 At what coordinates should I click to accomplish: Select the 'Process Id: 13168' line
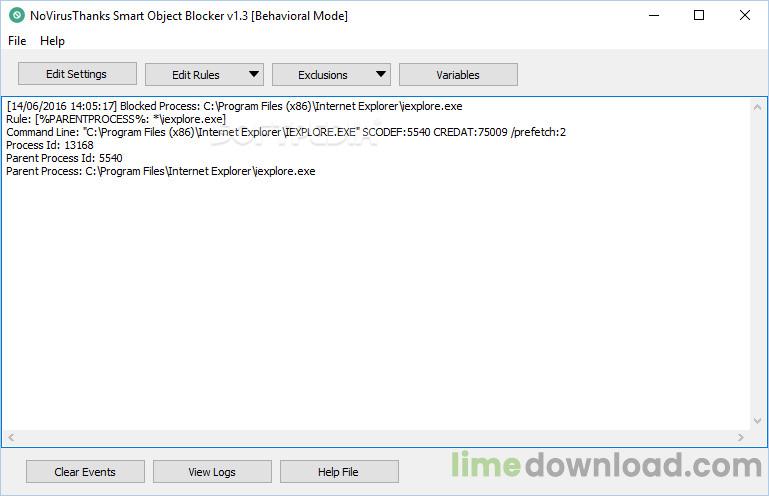coord(50,145)
